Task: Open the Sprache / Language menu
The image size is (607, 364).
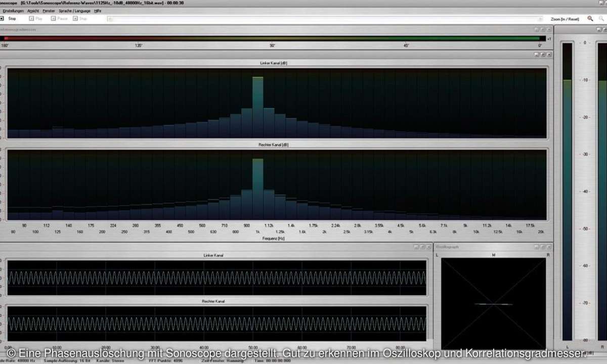Action: 75,11
